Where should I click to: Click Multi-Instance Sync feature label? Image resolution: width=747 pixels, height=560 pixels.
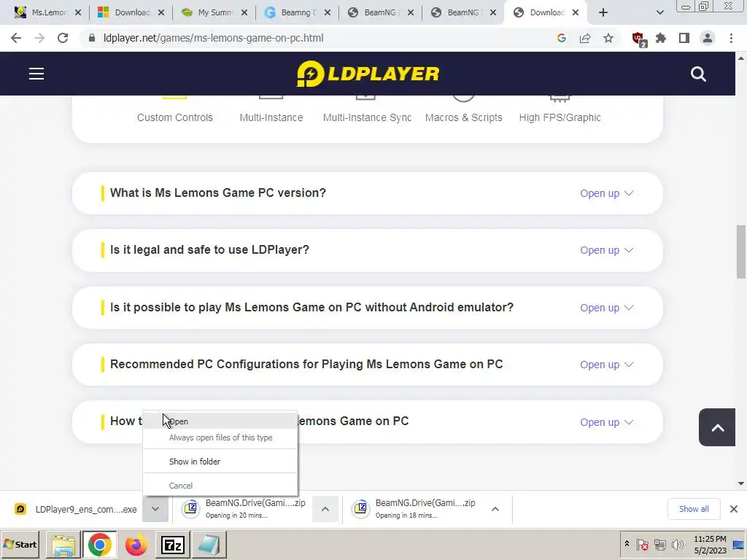(368, 117)
